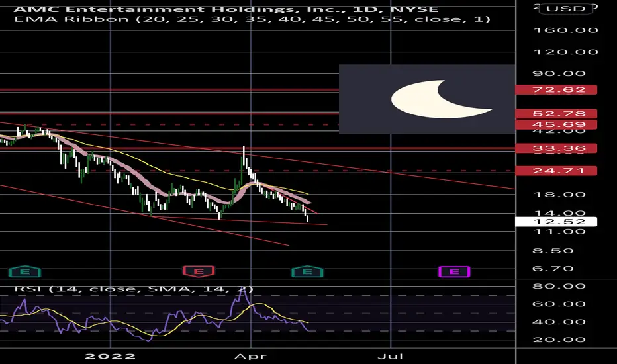The image size is (617, 364).
Task: Select the RSI (14, close, SMA) indicator legend
Action: [x=134, y=289]
